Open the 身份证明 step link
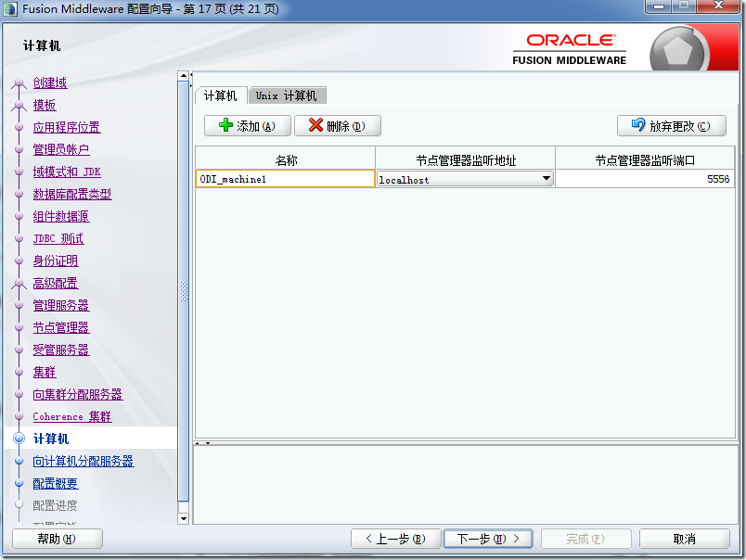This screenshot has height=560, width=746. pos(56,261)
